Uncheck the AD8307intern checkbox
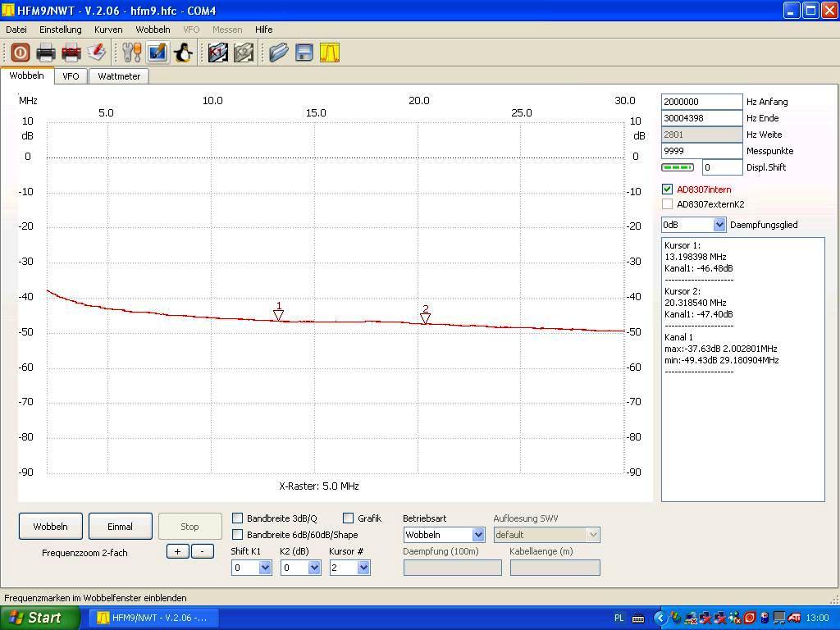Image resolution: width=840 pixels, height=630 pixels. click(668, 189)
